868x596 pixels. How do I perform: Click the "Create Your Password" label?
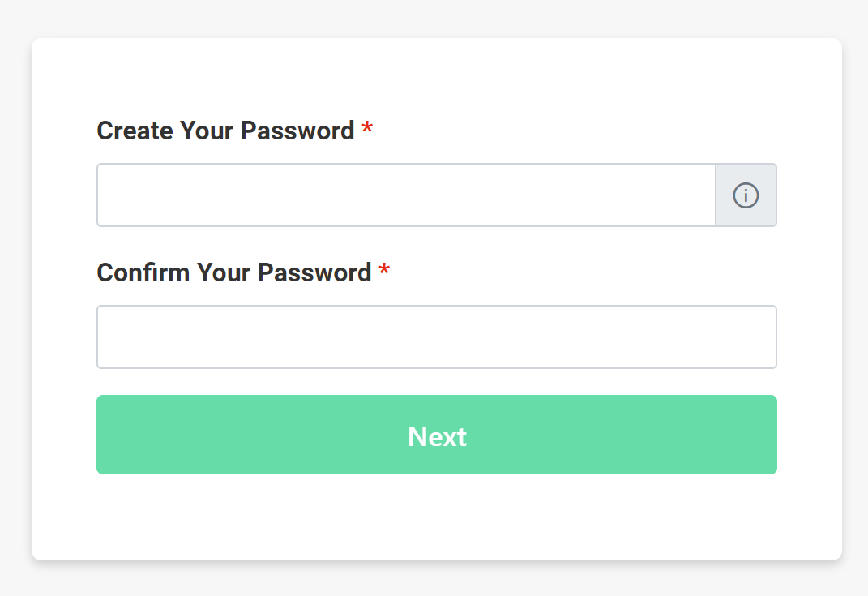(x=225, y=131)
